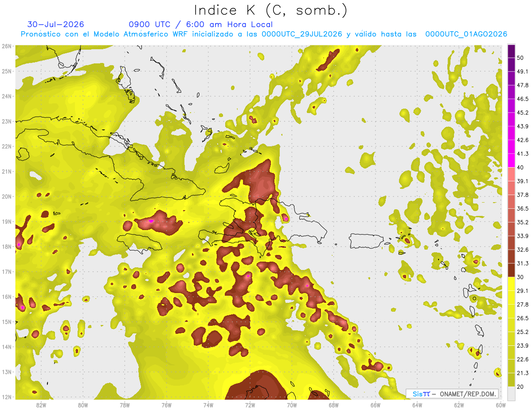Image resolution: width=532 pixels, height=411 pixels.
Task: Click the "22N" latitude axis label
Action: (6, 146)
